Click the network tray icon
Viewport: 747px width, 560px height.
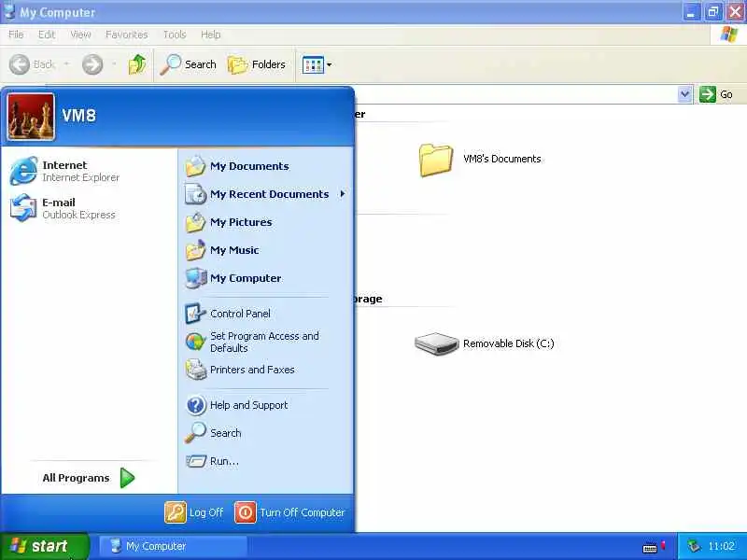pyautogui.click(x=694, y=546)
